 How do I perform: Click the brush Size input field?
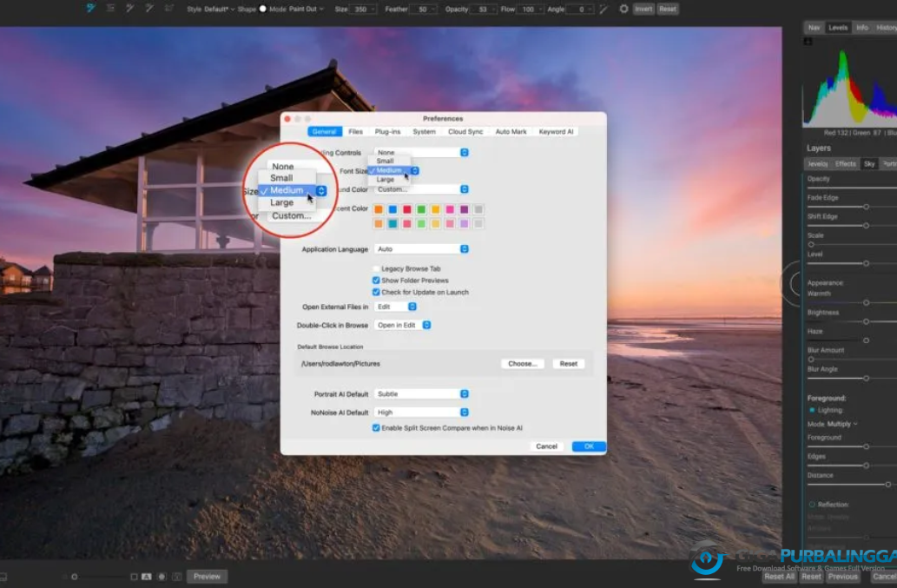[x=364, y=10]
